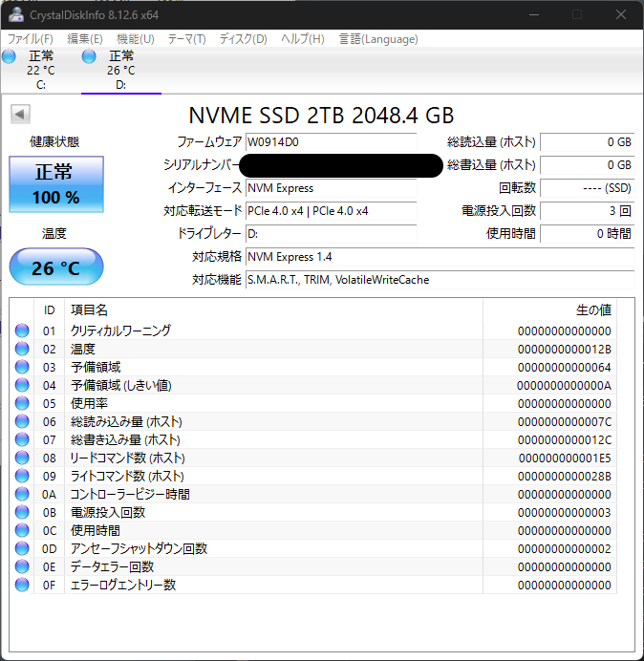Click status icon of row 0B 電源投入回数
The image size is (644, 661).
coord(22,512)
